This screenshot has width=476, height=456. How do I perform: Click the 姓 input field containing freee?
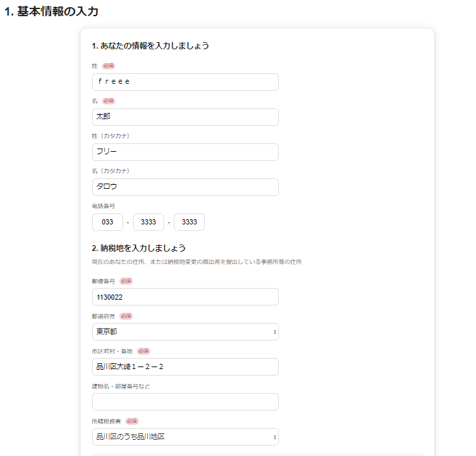pyautogui.click(x=185, y=82)
